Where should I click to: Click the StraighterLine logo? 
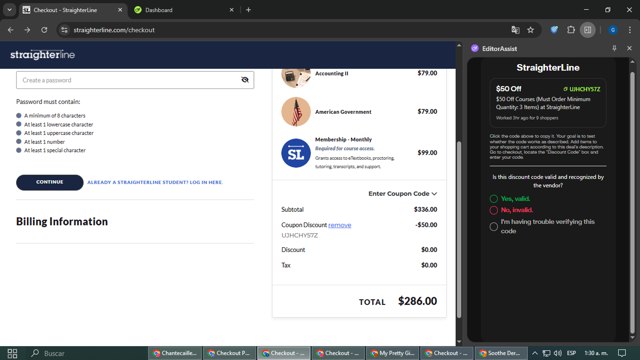point(42,55)
